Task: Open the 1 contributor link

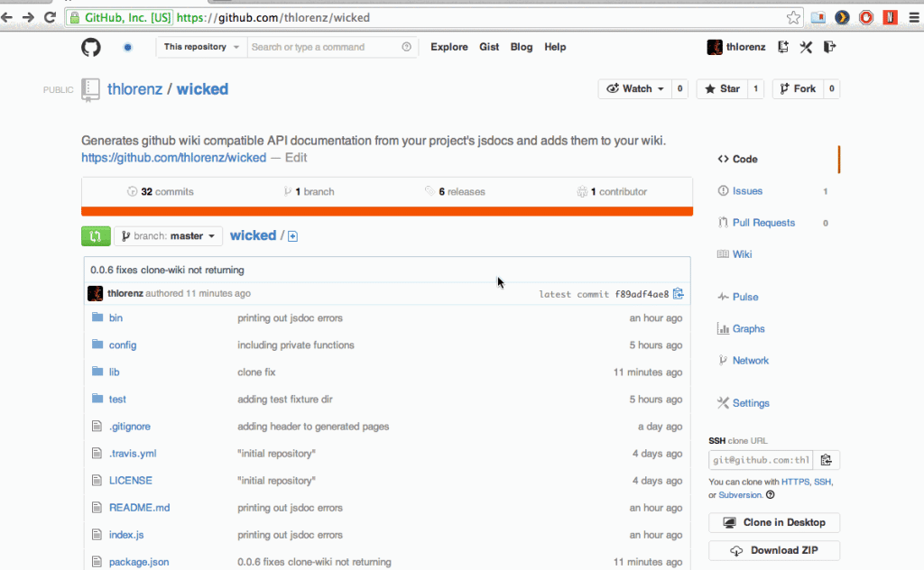Action: click(612, 192)
